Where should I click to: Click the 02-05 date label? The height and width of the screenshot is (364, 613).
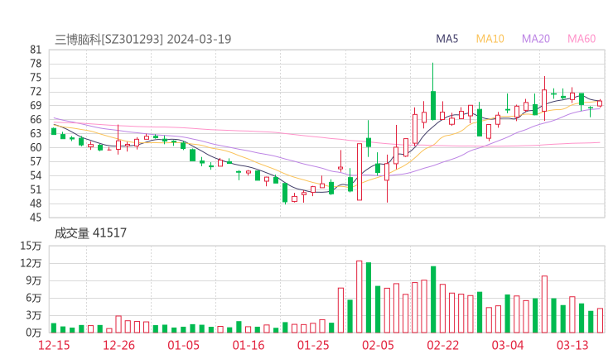coord(378,345)
